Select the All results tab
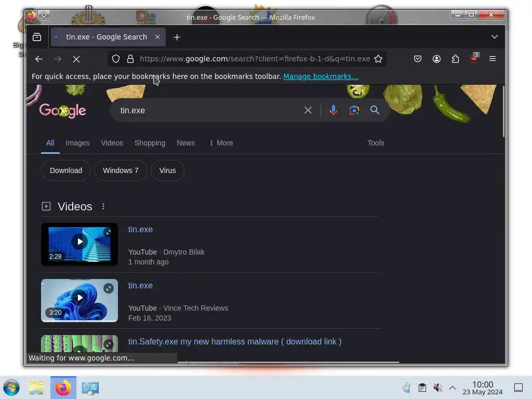 point(50,143)
